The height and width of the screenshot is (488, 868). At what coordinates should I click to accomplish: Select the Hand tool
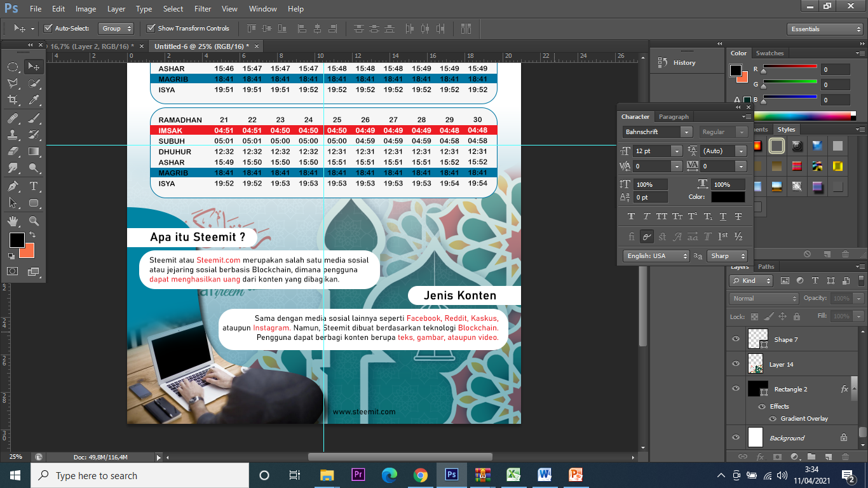13,221
